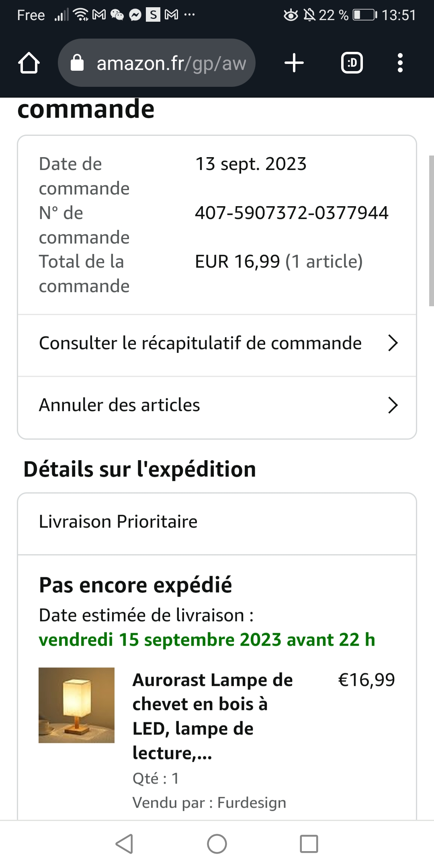Expand chevron beside Annuler des articles
The height and width of the screenshot is (868, 434).
(x=393, y=405)
